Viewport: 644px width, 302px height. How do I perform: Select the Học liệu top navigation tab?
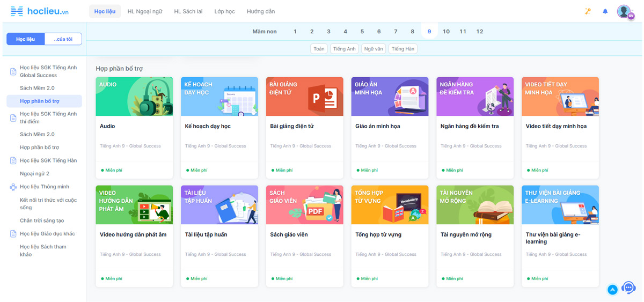(105, 11)
